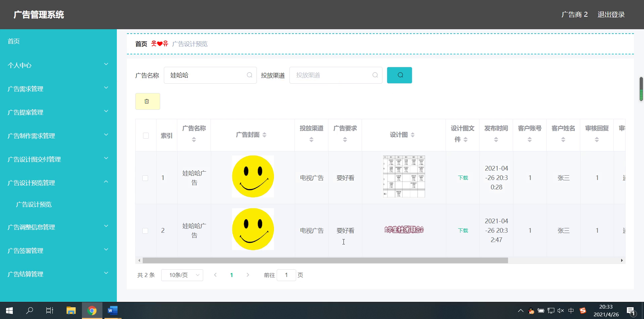The image size is (644, 319).
Task: Click 退出登录 in the top bar
Action: click(x=611, y=14)
